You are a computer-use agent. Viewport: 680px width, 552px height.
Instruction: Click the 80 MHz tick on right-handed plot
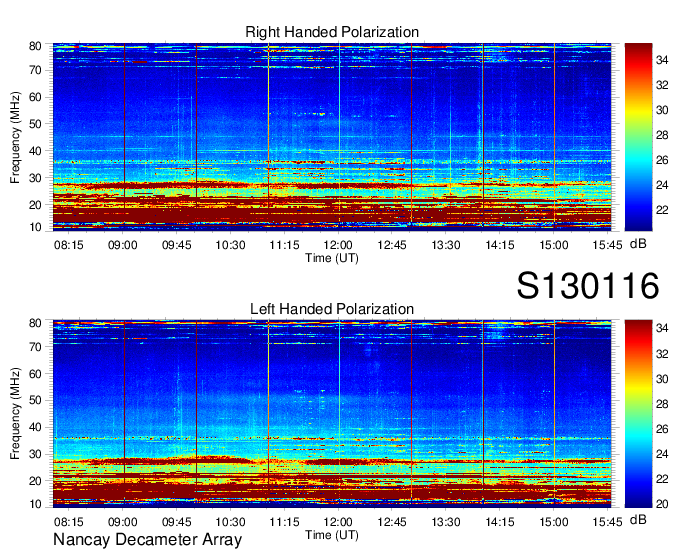(x=35, y=46)
